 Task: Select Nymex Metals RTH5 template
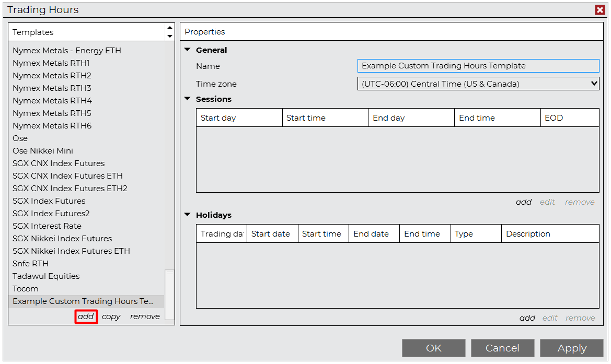tap(52, 113)
